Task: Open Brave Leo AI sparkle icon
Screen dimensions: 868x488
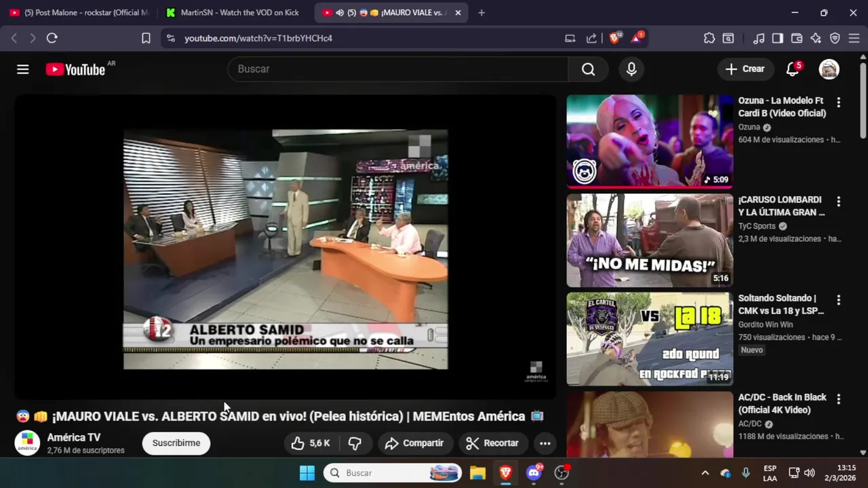Action: tap(816, 39)
